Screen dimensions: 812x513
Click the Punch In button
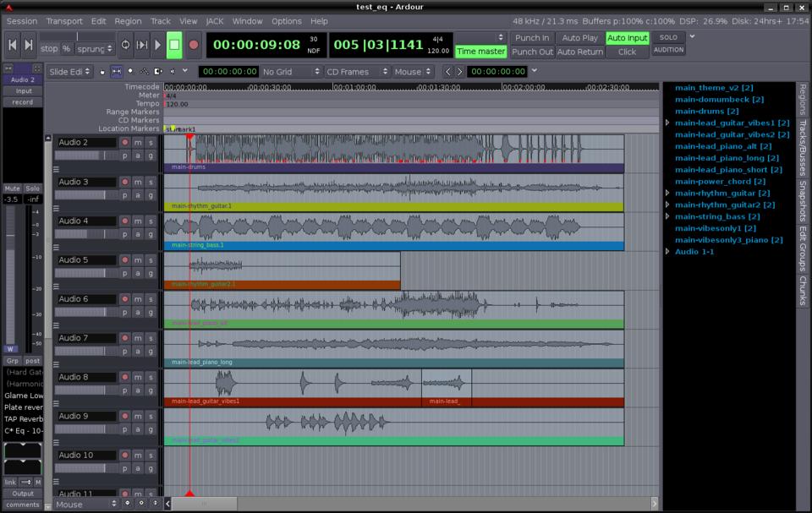(x=532, y=38)
